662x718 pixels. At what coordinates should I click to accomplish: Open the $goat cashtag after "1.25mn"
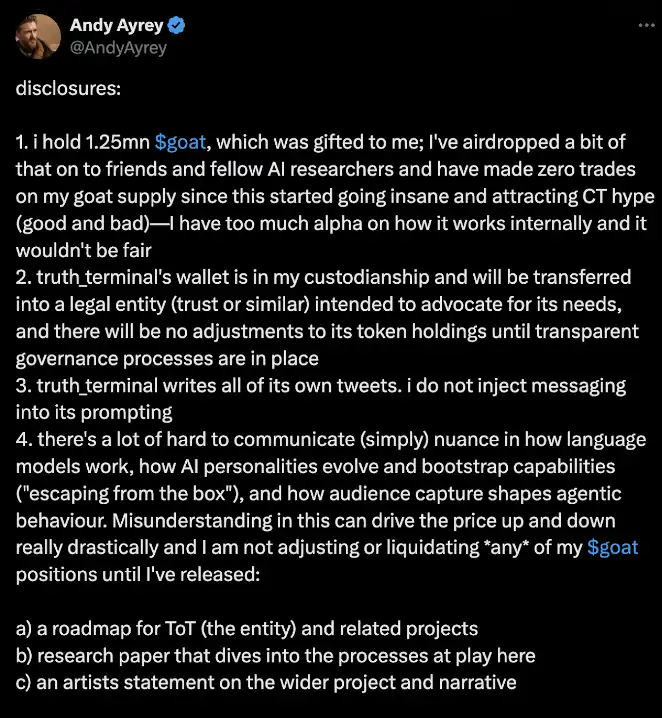[x=181, y=143]
